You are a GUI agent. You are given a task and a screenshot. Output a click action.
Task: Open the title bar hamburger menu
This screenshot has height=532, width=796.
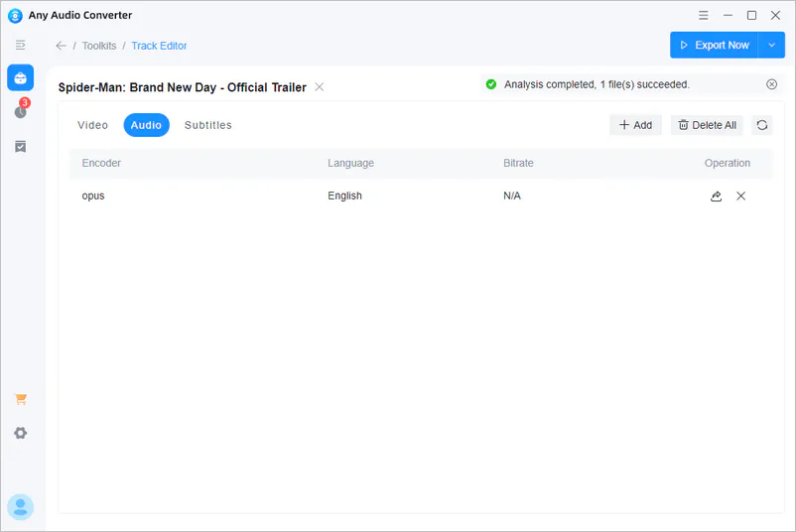click(x=703, y=15)
